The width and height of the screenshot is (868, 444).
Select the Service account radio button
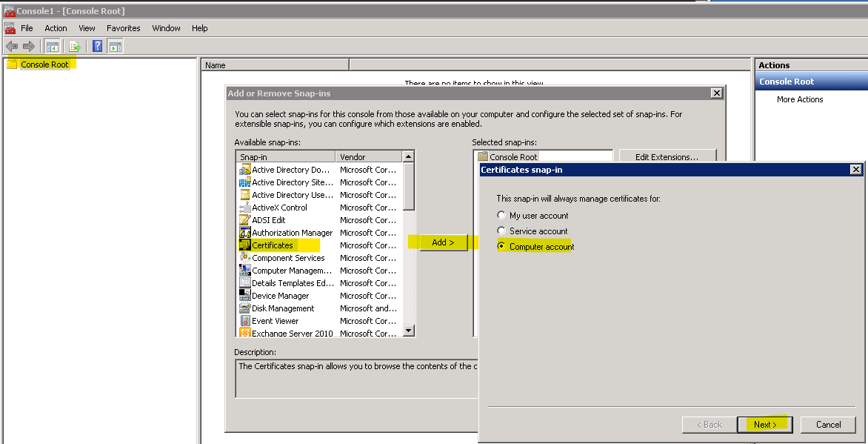tap(501, 231)
